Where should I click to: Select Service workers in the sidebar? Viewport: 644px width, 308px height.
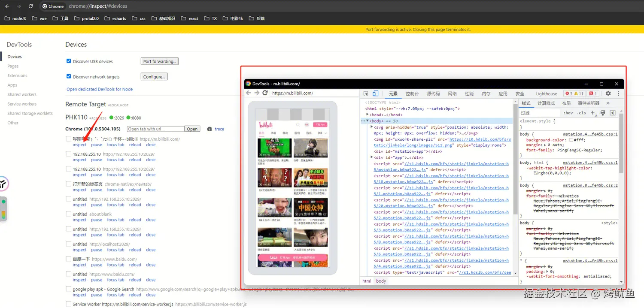[22, 104]
